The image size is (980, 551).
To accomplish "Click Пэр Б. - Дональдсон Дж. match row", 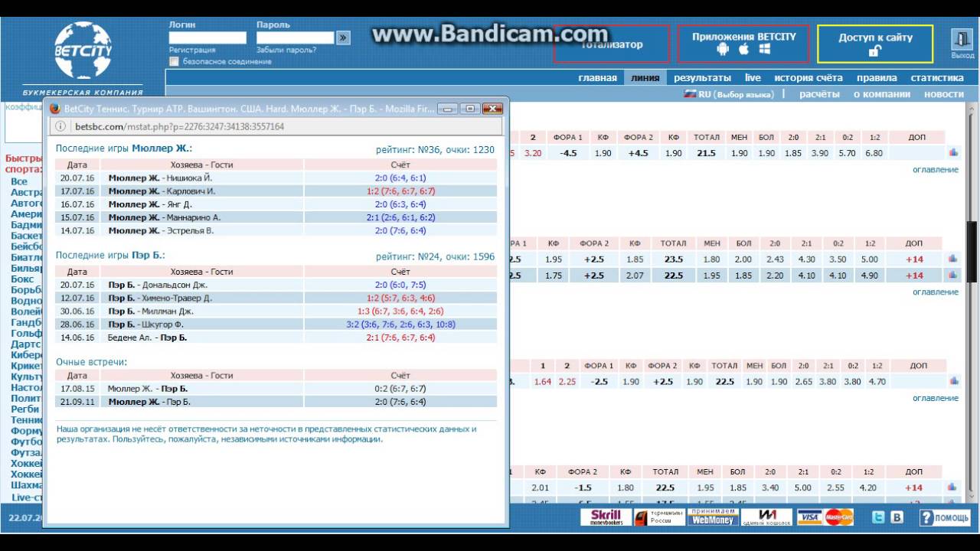I will tap(276, 285).
